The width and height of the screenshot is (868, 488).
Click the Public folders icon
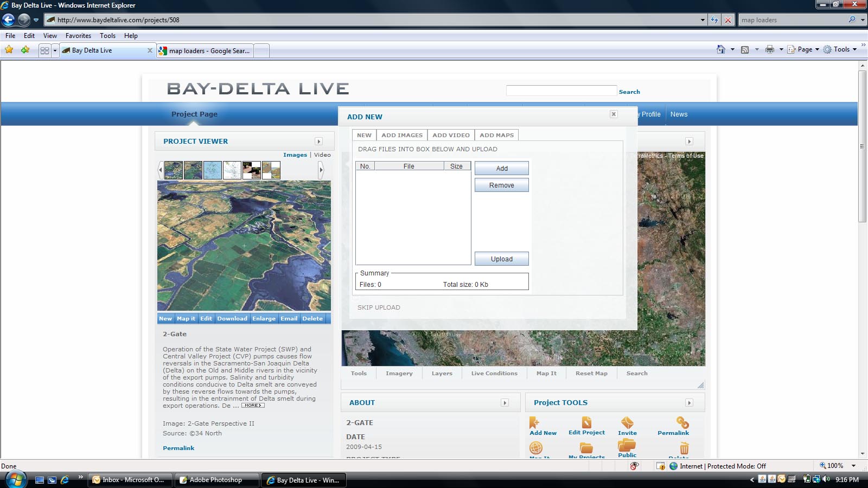point(627,445)
